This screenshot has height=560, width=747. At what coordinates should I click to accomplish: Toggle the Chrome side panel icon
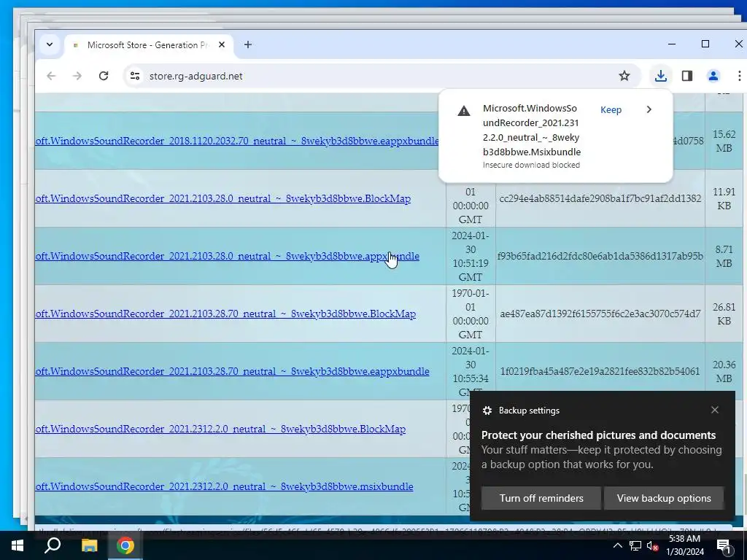(x=687, y=76)
